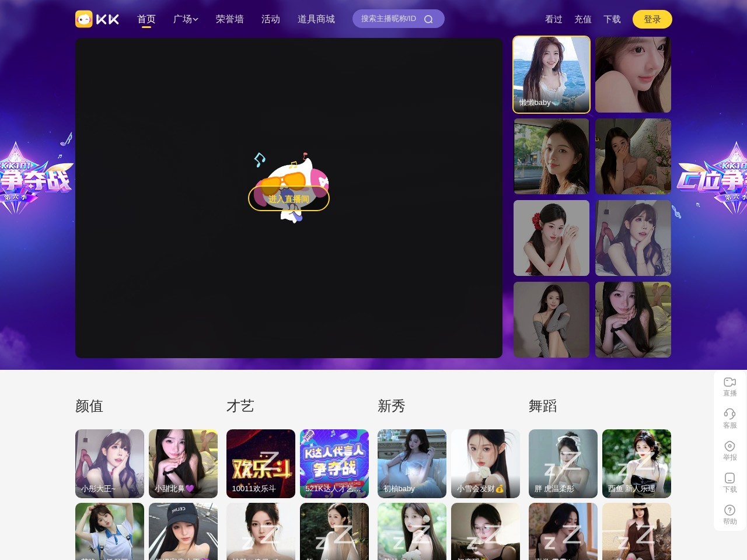Screen dimensions: 747x560
Task: Open the 荣誉墙 menu item
Action: [x=230, y=19]
